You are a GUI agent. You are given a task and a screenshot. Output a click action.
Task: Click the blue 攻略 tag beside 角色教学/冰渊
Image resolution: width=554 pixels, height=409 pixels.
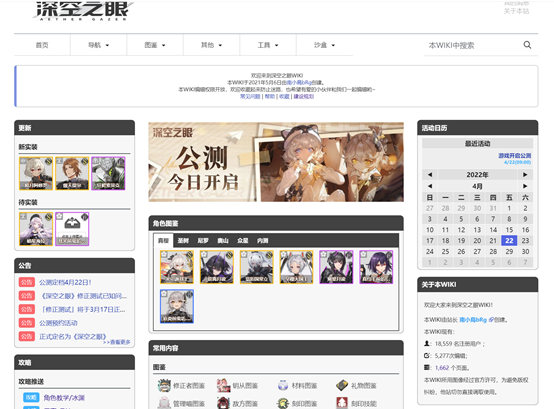point(31,397)
